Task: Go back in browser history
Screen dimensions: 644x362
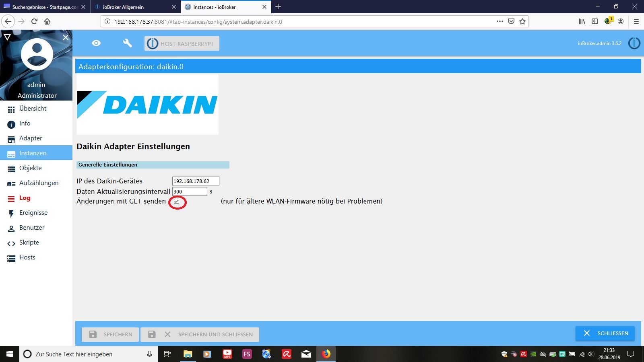Action: click(8, 21)
